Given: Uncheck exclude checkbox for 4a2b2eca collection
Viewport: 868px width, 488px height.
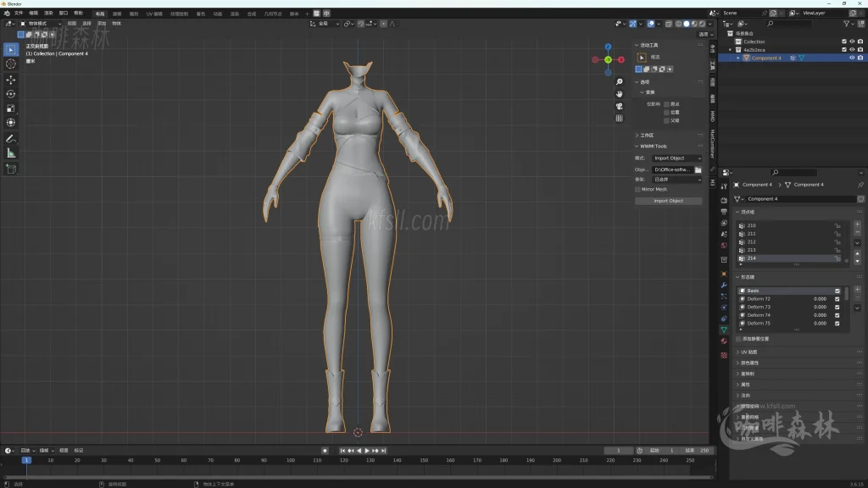Looking at the screenshot, I should 844,50.
